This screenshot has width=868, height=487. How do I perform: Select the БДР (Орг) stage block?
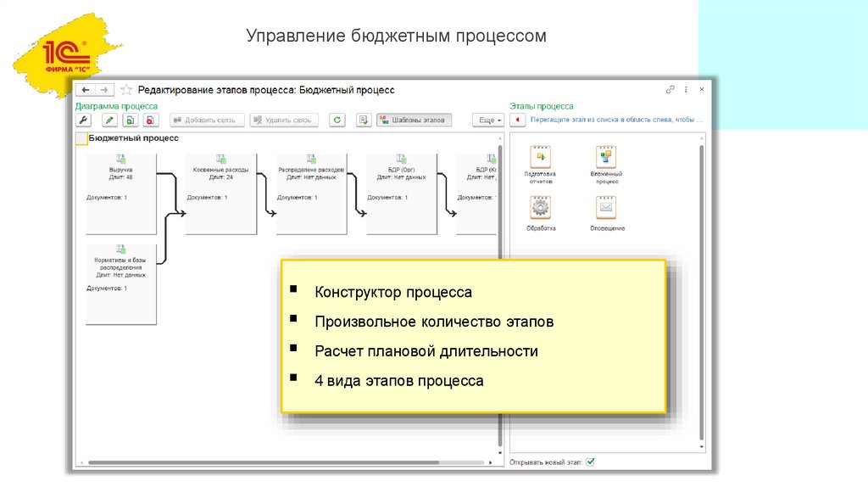pos(401,194)
